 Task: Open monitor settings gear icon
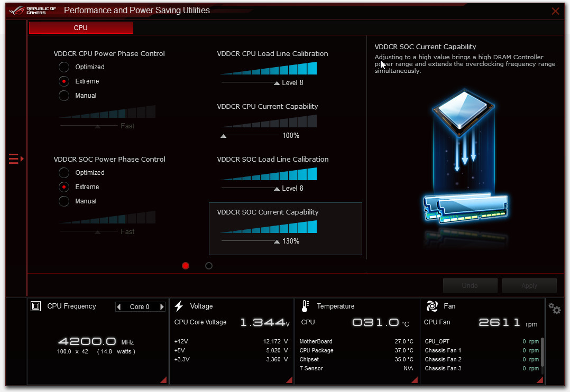coord(555,309)
